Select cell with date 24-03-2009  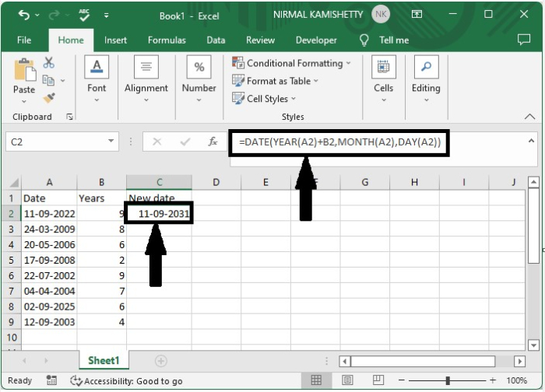tap(49, 229)
